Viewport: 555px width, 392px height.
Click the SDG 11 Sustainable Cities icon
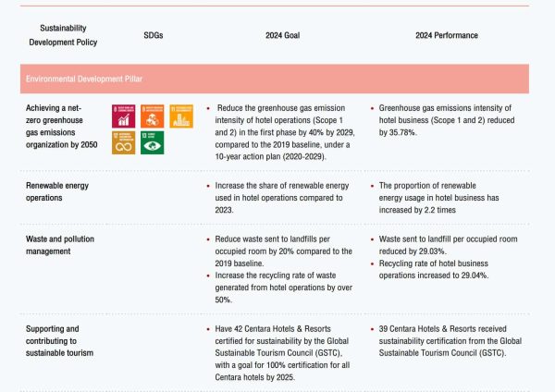pyautogui.click(x=181, y=116)
